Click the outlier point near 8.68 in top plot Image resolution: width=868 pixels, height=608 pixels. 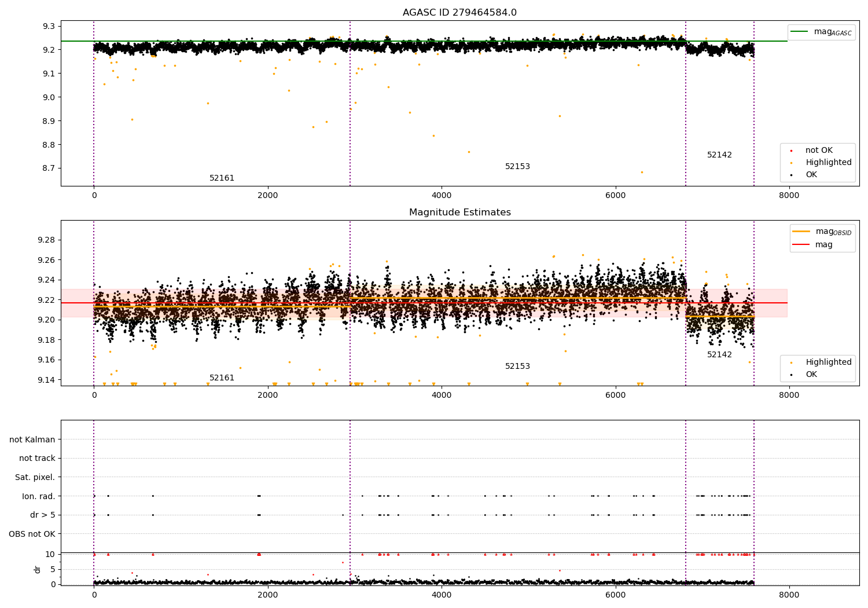[642, 172]
